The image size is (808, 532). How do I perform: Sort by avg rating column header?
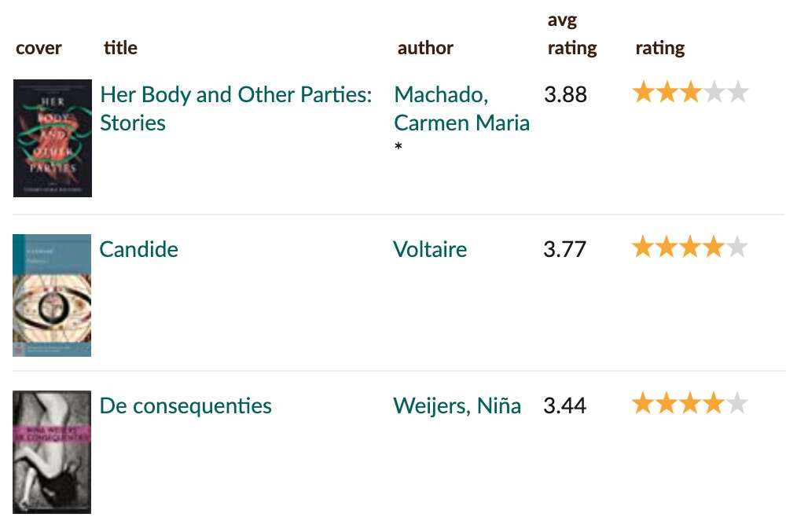[572, 34]
